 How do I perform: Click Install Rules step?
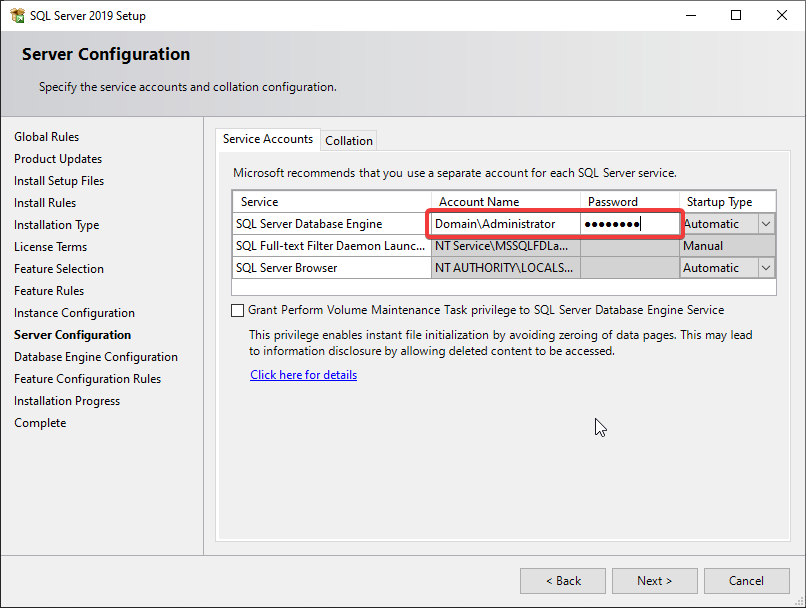coord(45,203)
